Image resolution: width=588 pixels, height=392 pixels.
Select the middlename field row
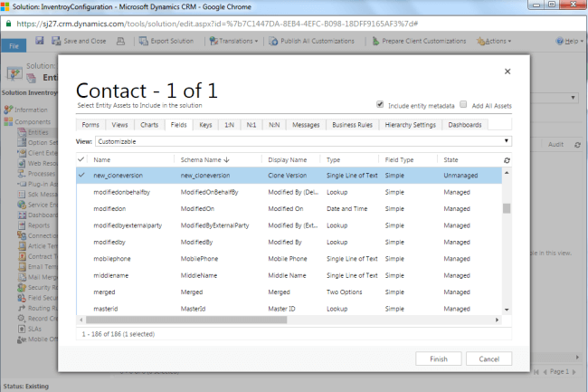coord(289,275)
